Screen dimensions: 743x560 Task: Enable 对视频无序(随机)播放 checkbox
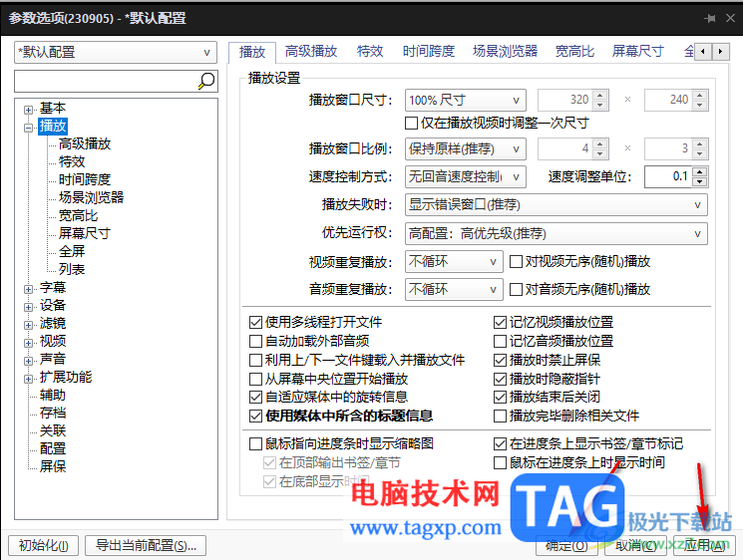point(516,261)
